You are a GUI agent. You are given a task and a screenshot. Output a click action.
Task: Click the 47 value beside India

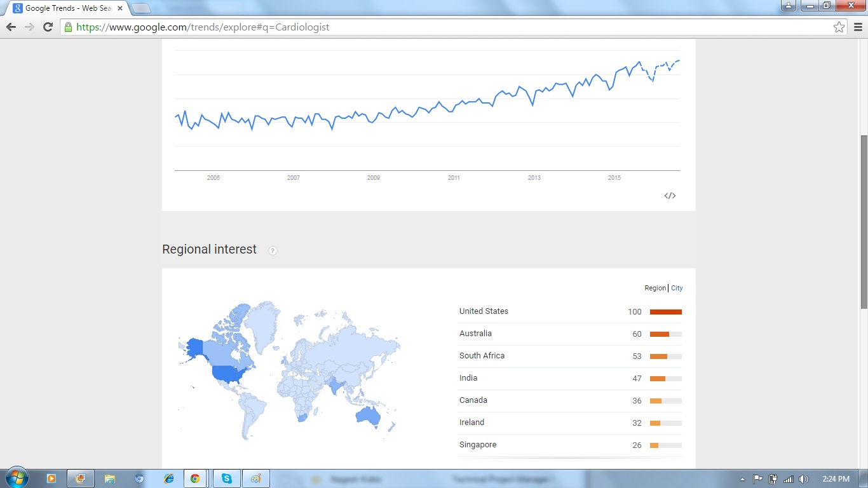637,379
